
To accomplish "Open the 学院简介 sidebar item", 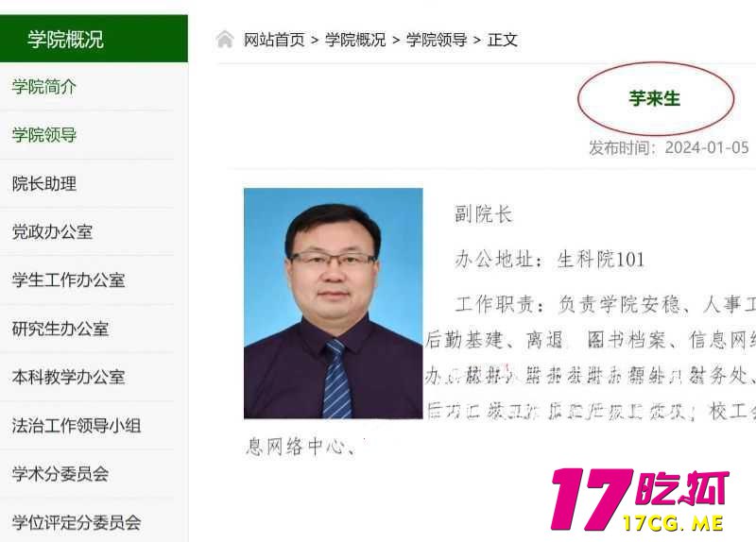I will (x=44, y=87).
